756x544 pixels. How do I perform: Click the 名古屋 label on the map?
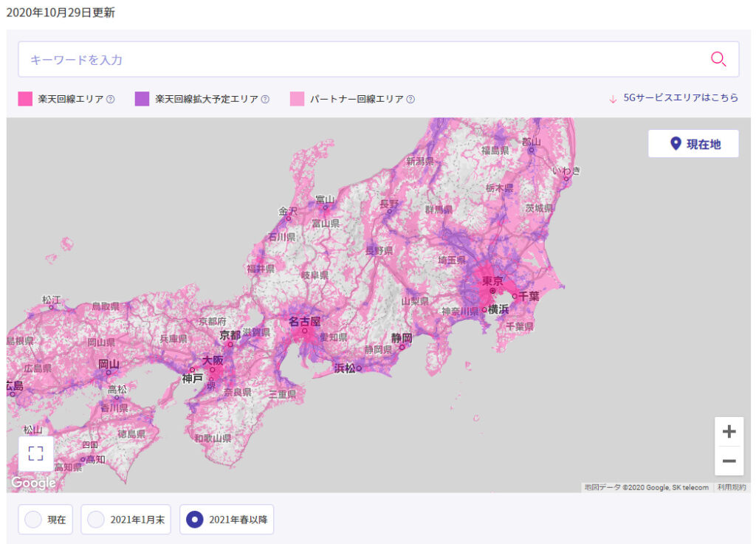(304, 321)
